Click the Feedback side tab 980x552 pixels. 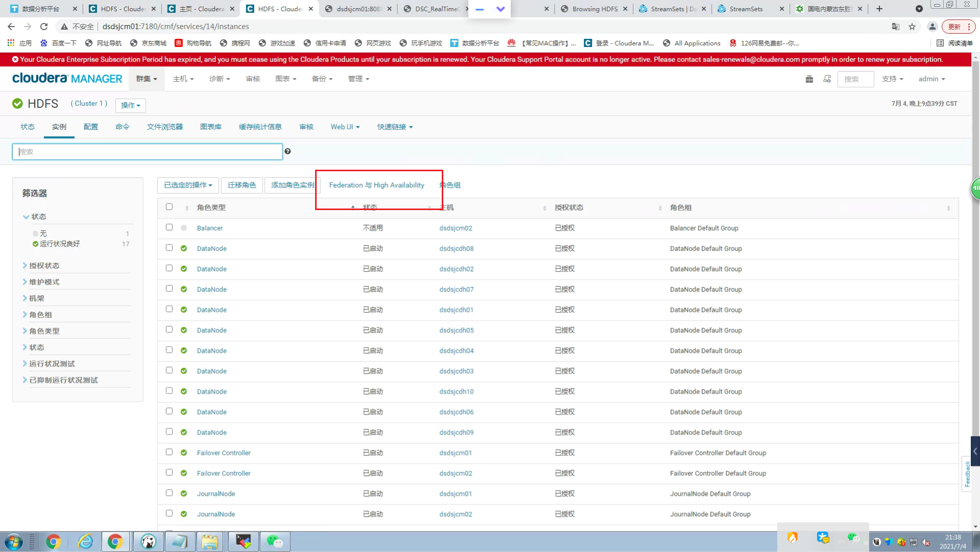pos(967,474)
